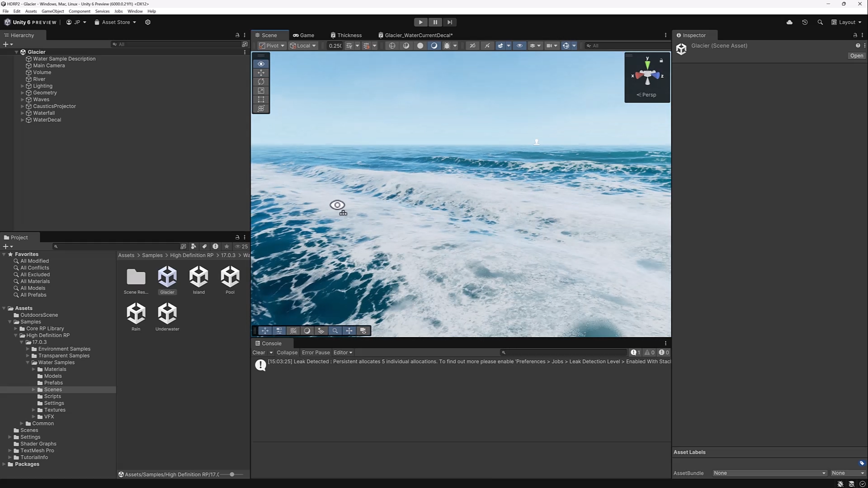Open Unity Cloud icon in top bar
This screenshot has width=868, height=488.
click(789, 22)
